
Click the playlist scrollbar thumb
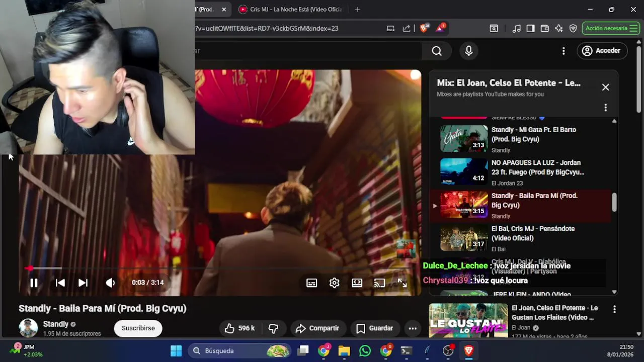614,202
